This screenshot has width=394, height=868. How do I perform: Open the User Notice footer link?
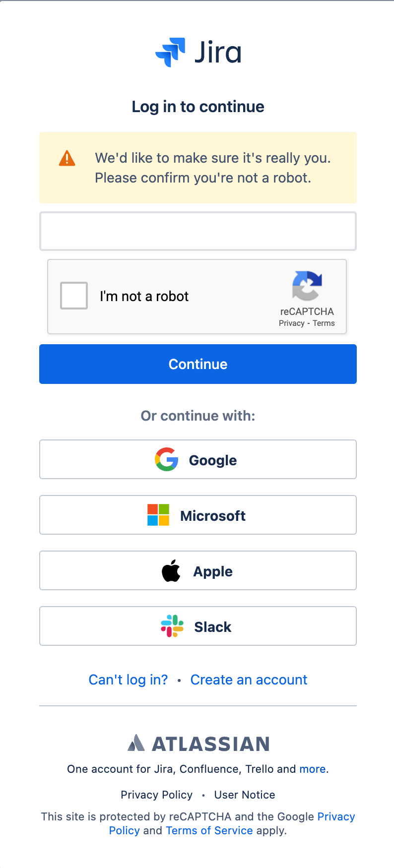[245, 795]
